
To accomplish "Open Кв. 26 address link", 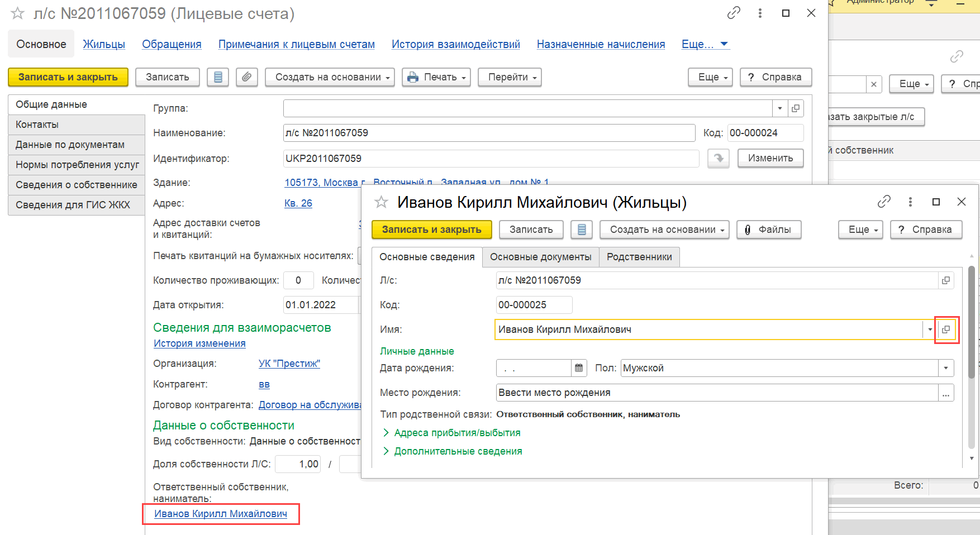I will pyautogui.click(x=298, y=203).
